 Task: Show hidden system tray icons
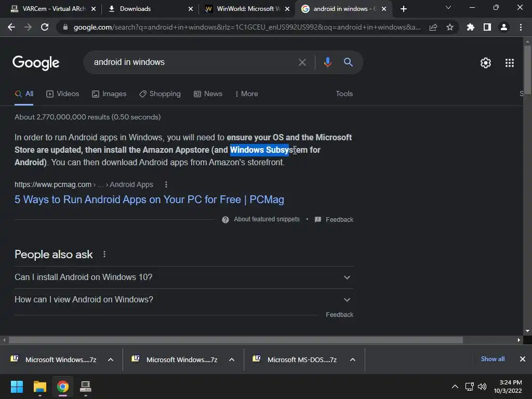(x=455, y=387)
